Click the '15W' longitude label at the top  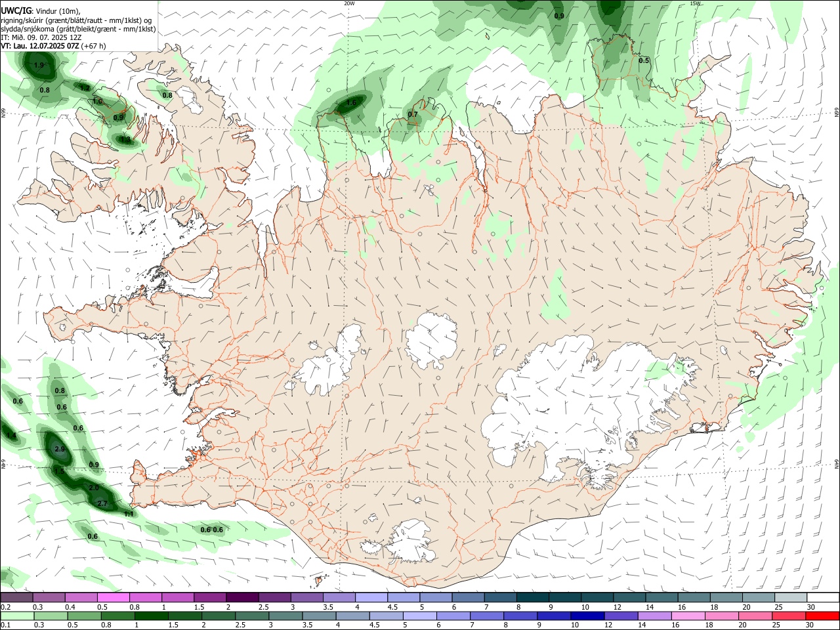pyautogui.click(x=696, y=3)
